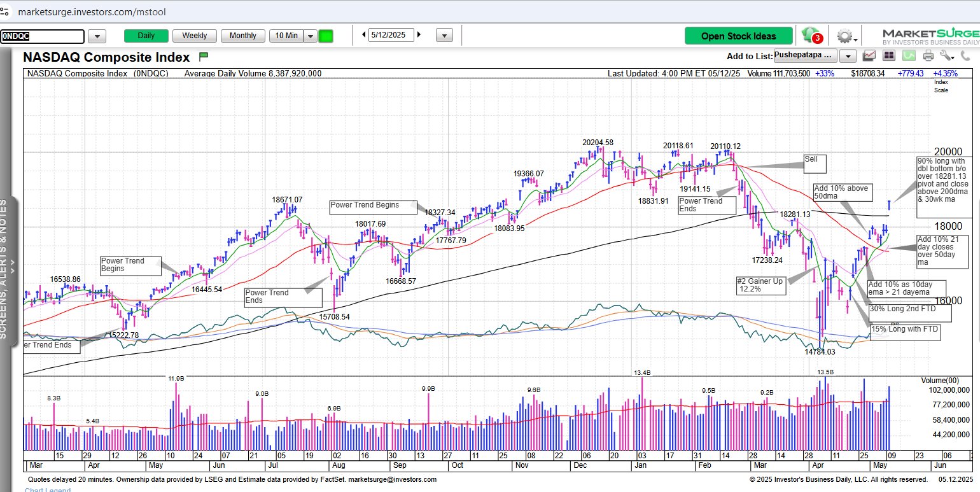
Task: Click the Open Stock Ideas button
Action: (739, 36)
